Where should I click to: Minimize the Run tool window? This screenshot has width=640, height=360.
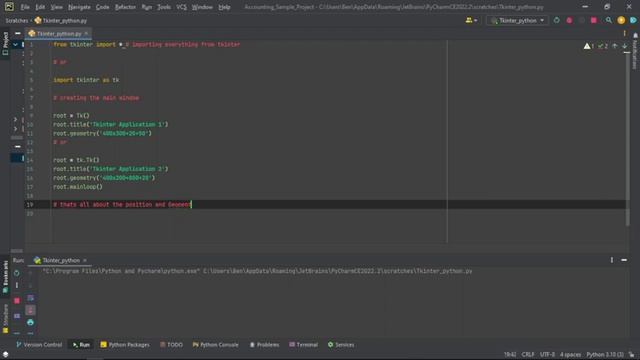624,260
